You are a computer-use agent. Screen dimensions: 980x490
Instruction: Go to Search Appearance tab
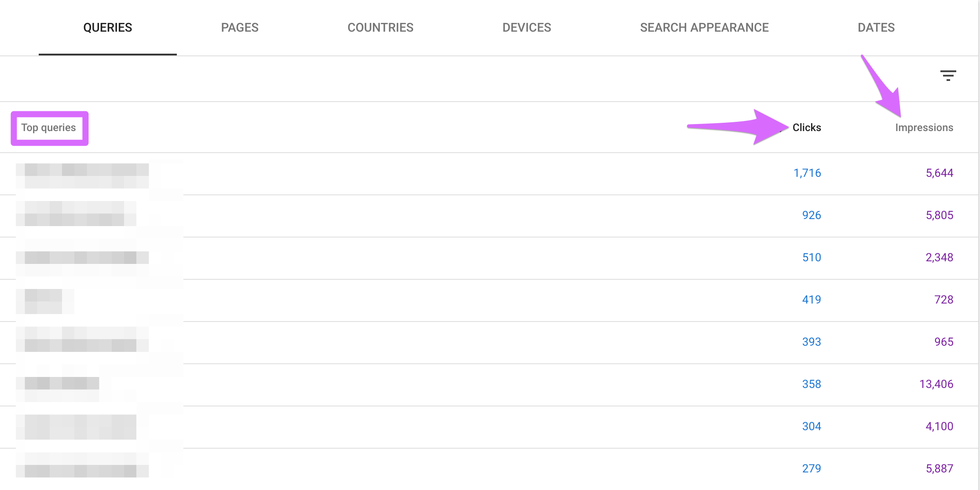pos(704,27)
